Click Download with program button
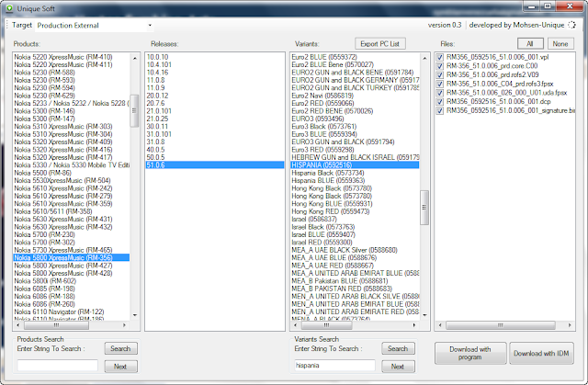 470,353
